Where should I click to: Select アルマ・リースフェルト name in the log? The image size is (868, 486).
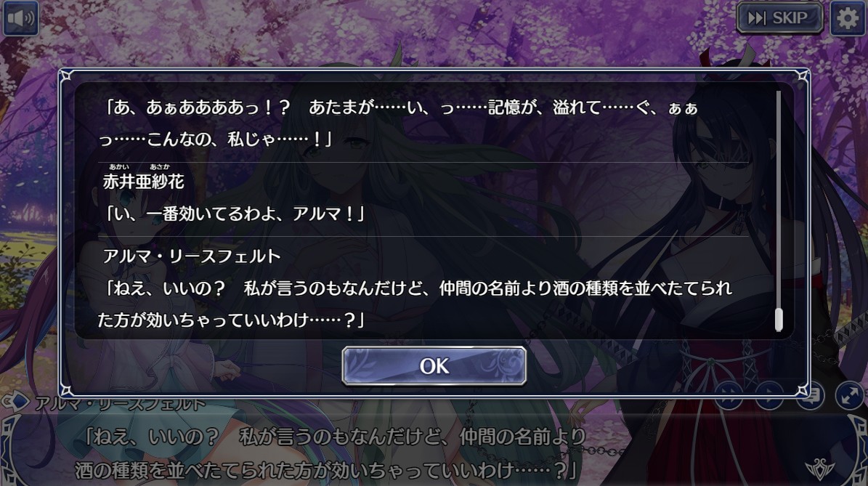click(192, 256)
